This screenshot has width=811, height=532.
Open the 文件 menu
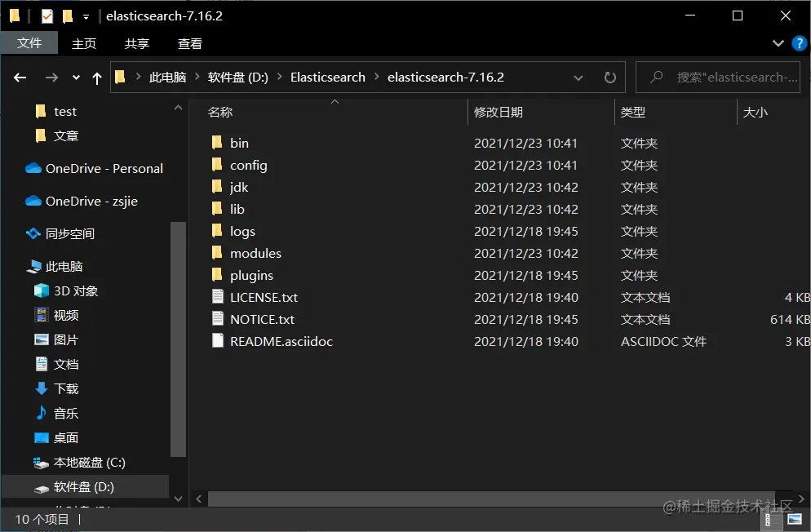click(x=29, y=43)
